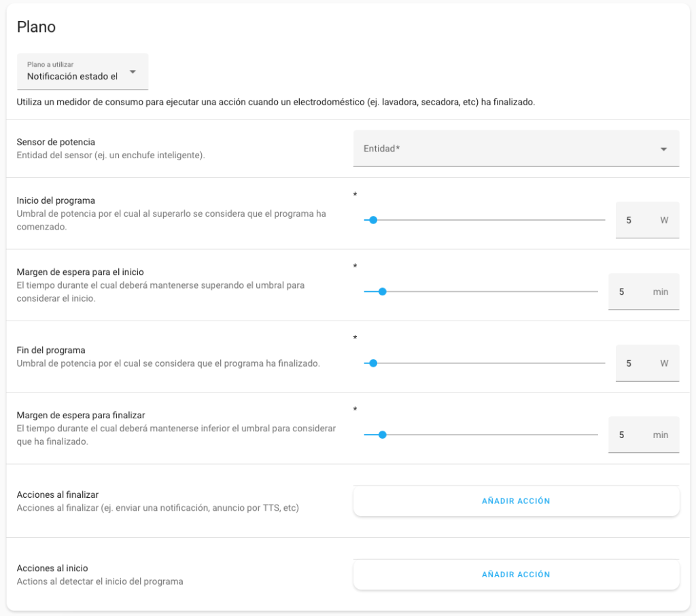Screen dimensions: 696x616
Task: Click the 'Inicio del programa' slider track
Action: [489, 220]
